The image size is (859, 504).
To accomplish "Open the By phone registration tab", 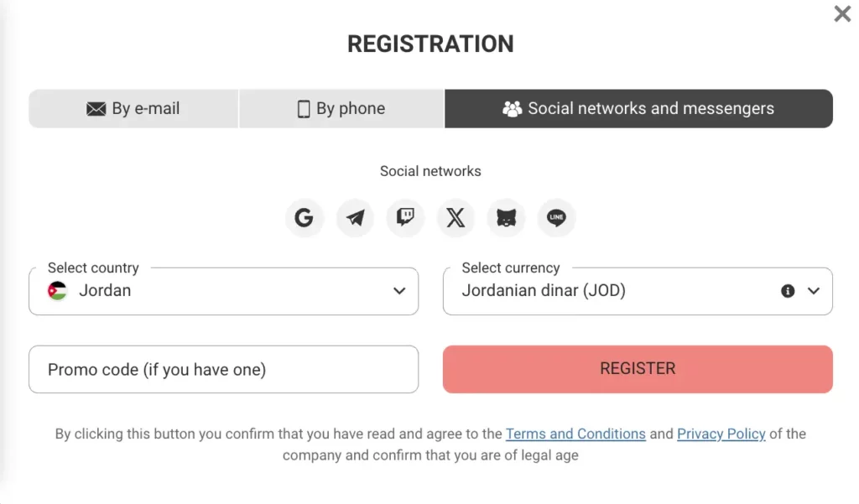I will [341, 108].
